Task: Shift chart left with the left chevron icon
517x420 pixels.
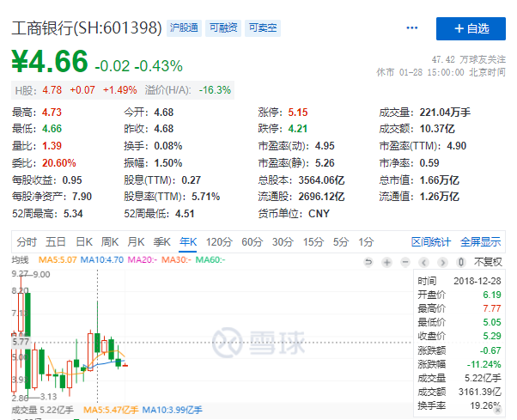Action: (424, 263)
